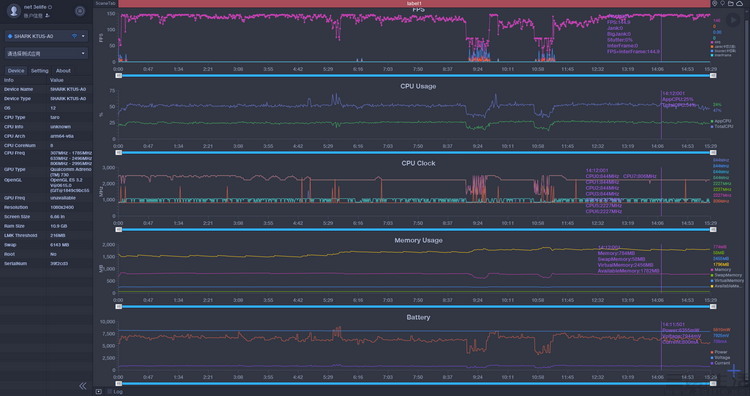Click the bottom-left expand icon beside Log

coord(99,392)
